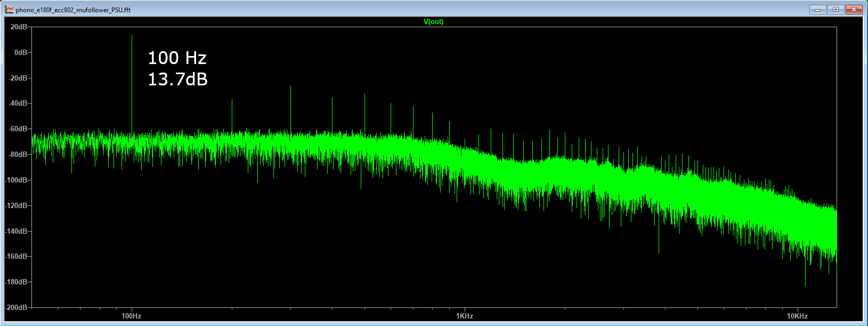
Task: Minimize the FFT plot window
Action: [x=817, y=10]
